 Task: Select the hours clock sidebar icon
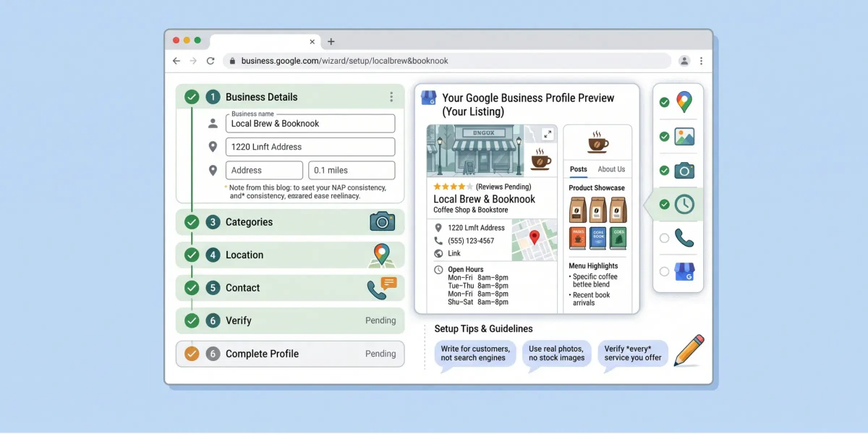pos(684,205)
